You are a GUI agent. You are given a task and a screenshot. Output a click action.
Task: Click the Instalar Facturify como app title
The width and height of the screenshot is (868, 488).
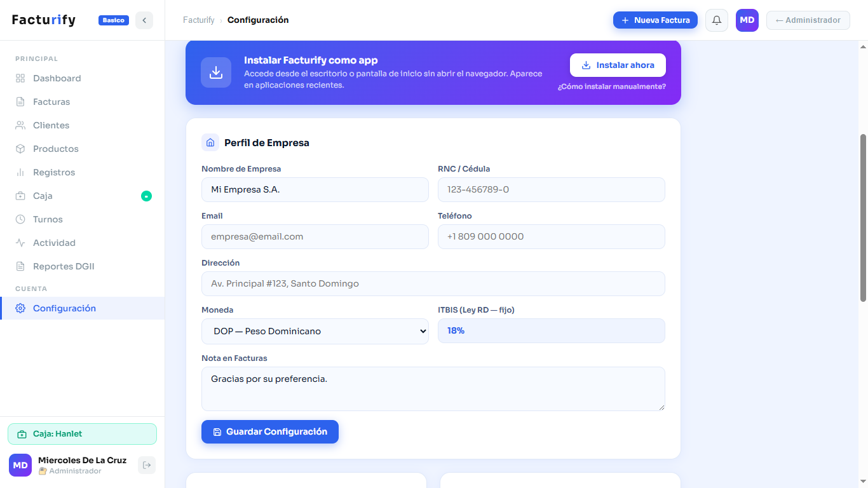pyautogui.click(x=311, y=60)
